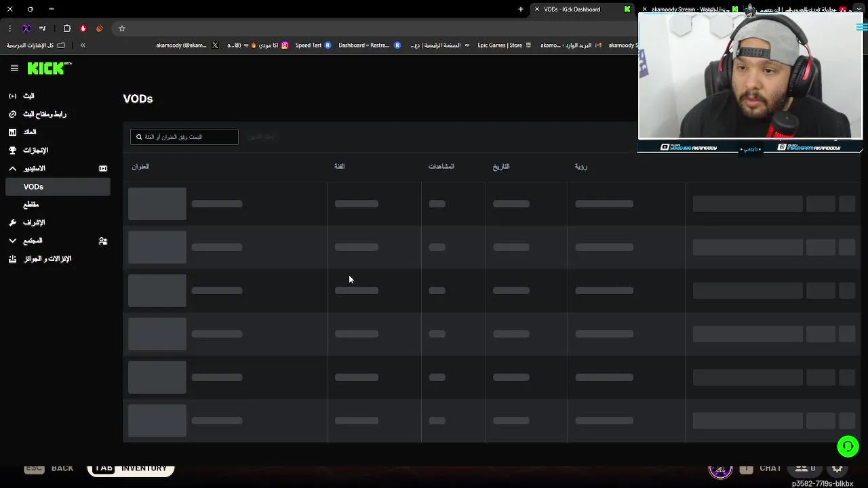This screenshot has height=488, width=868.
Task: Click the wrench icon beside الإشراف
Action: [x=12, y=223]
